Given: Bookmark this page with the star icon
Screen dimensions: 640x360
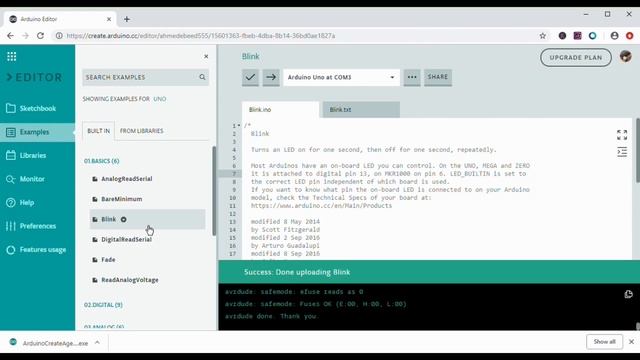Looking at the screenshot, I should 542,36.
